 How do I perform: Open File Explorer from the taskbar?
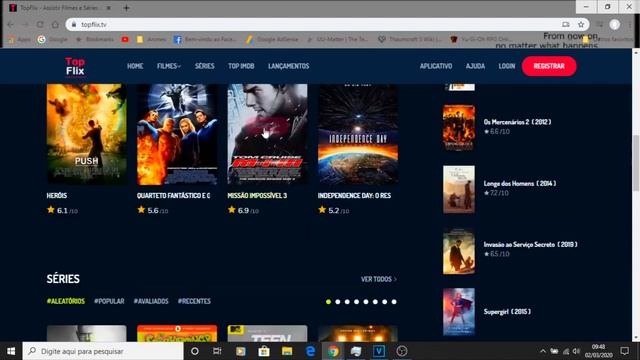(287, 351)
